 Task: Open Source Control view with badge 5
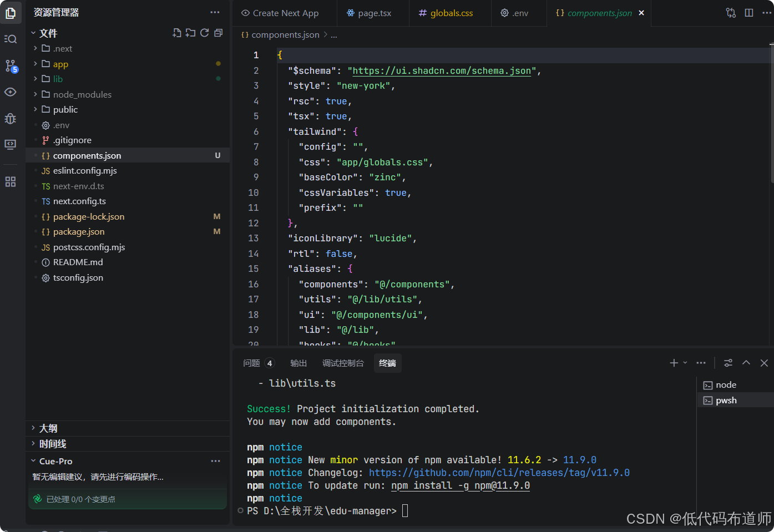(11, 65)
